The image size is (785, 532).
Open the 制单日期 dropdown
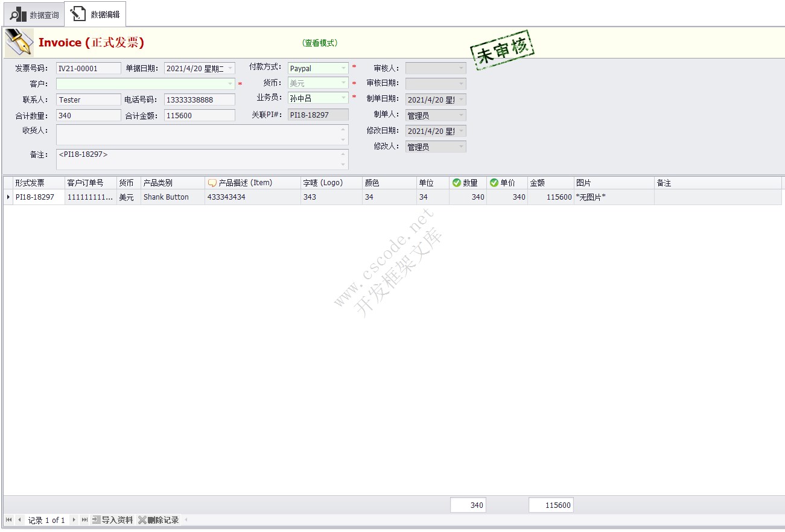(x=462, y=100)
